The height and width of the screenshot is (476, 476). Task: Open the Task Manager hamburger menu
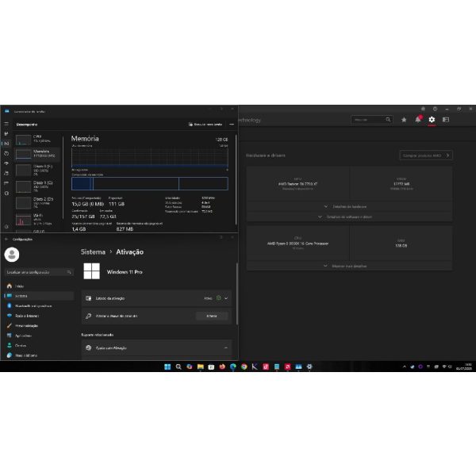[x=6, y=125]
